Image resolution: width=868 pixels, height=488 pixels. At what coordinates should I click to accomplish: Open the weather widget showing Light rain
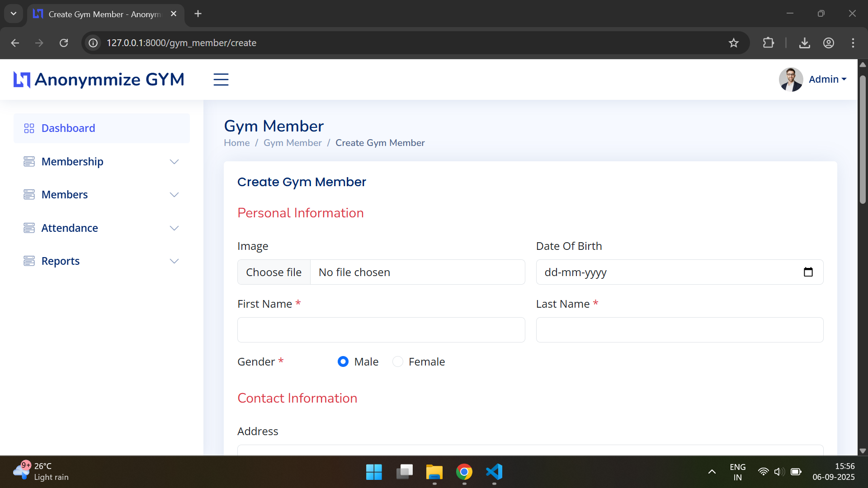[41, 472]
